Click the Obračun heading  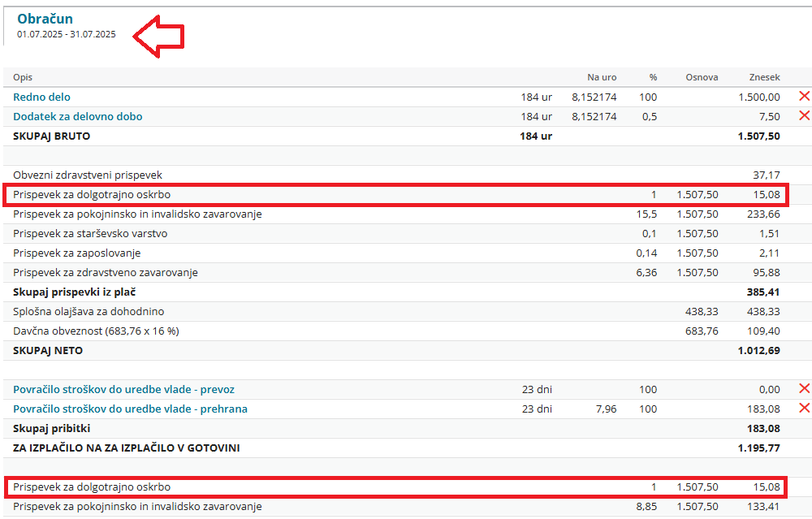click(45, 19)
